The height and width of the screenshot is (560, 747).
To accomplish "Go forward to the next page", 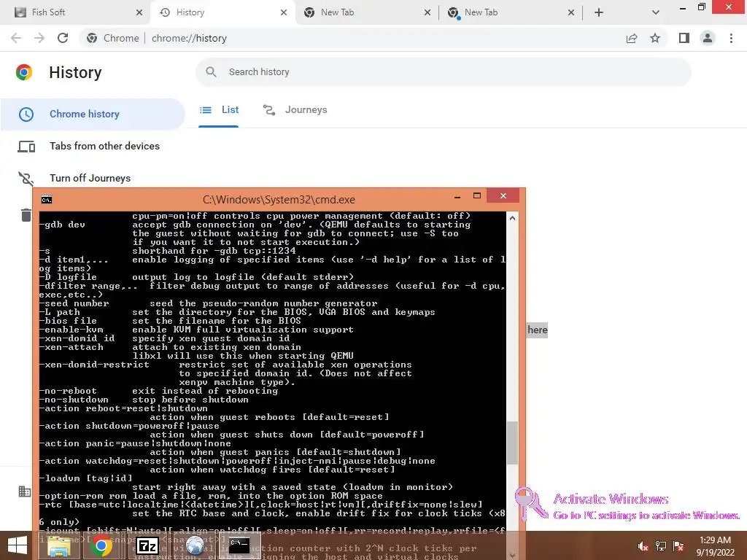I will [x=39, y=38].
